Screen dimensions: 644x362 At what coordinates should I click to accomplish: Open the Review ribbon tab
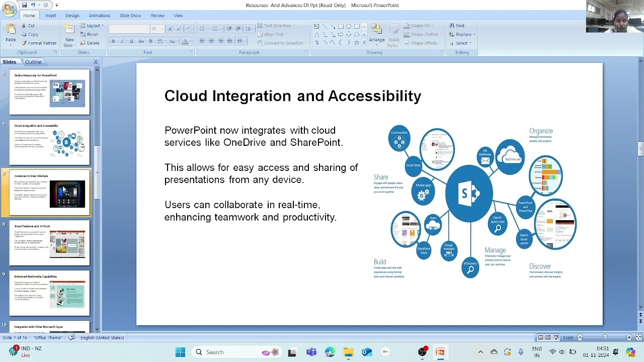click(157, 16)
